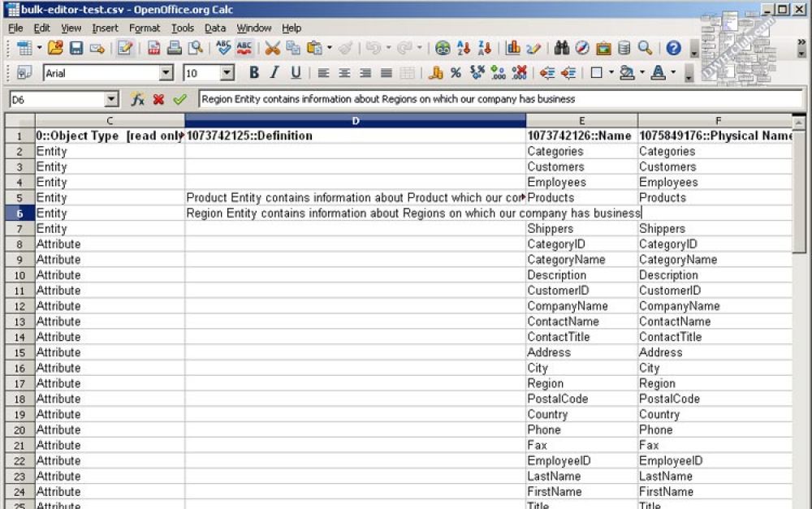Toggle italic formatting
This screenshot has height=509, width=812.
coord(274,73)
